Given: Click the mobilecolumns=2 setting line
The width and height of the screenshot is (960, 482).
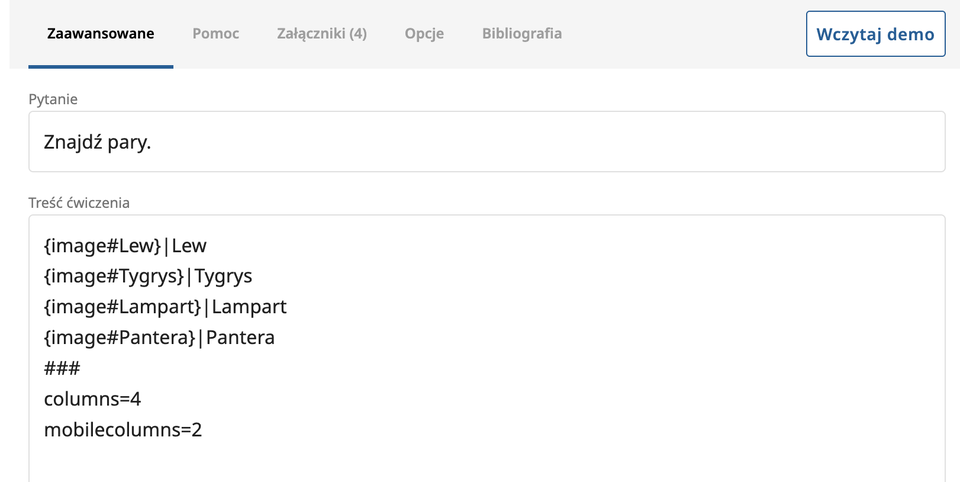Looking at the screenshot, I should click(123, 431).
